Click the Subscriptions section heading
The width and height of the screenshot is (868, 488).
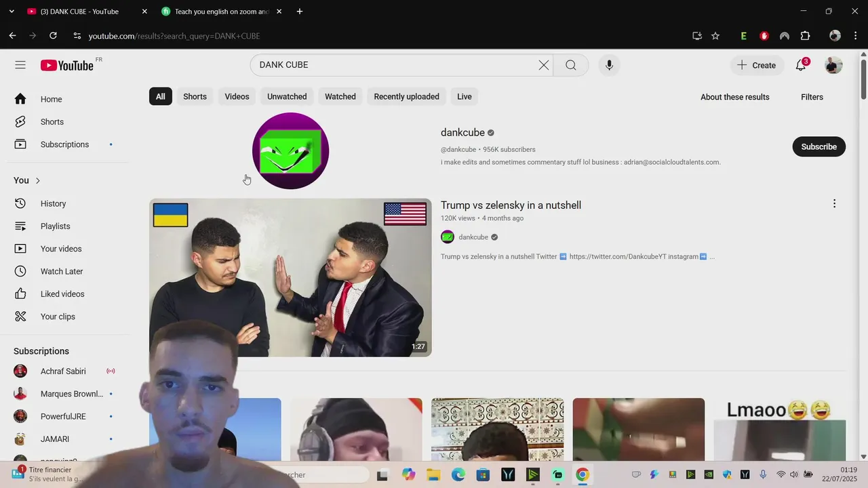click(x=41, y=351)
